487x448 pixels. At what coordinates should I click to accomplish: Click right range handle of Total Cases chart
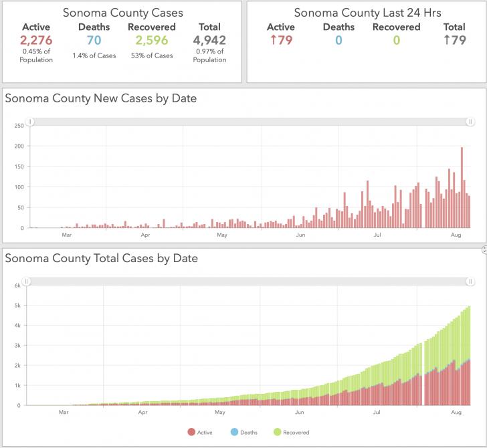click(470, 282)
